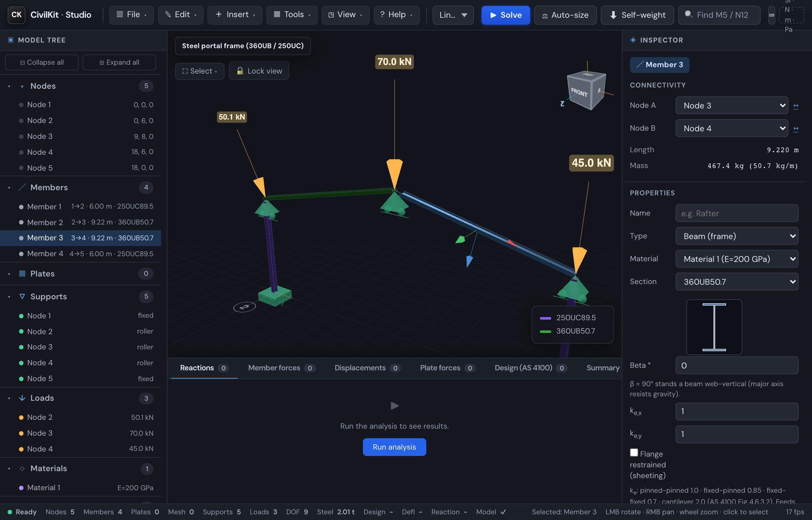This screenshot has width=812, height=520.
Task: Open the analysis type Lin... dropdown
Action: (453, 15)
